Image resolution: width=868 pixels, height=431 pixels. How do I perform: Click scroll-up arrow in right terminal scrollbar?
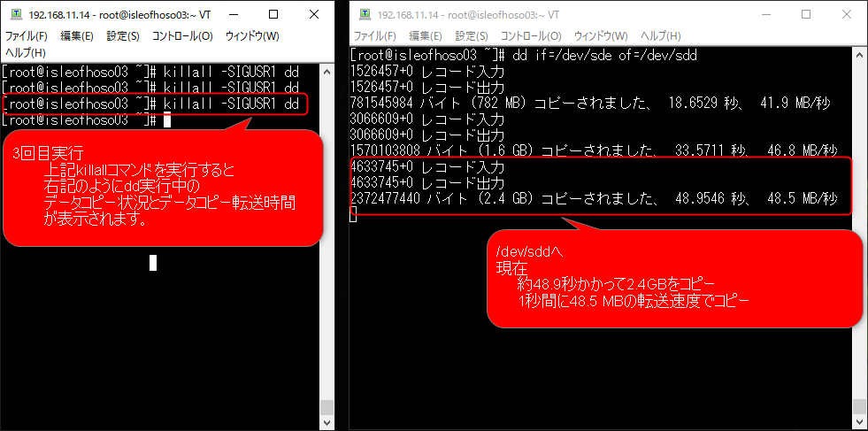coord(858,56)
